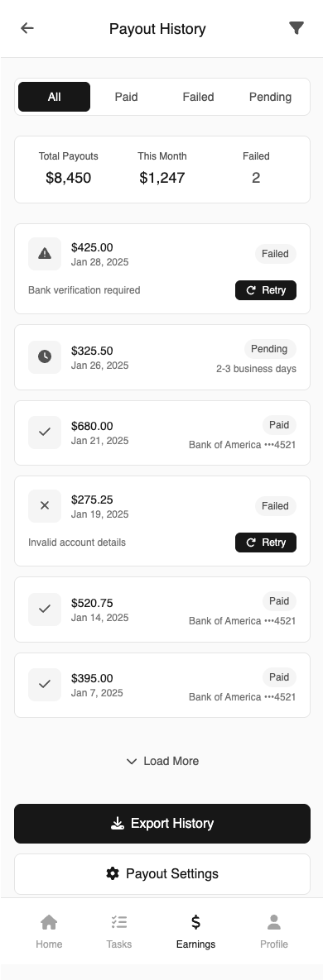323x980 pixels.
Task: Switch to the Paid tab
Action: (127, 97)
